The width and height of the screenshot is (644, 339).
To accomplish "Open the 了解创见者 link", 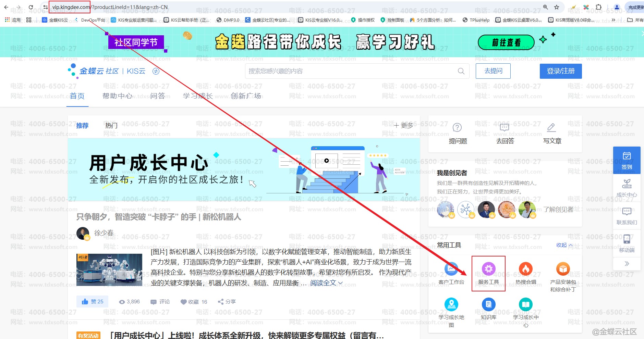I will 558,210.
